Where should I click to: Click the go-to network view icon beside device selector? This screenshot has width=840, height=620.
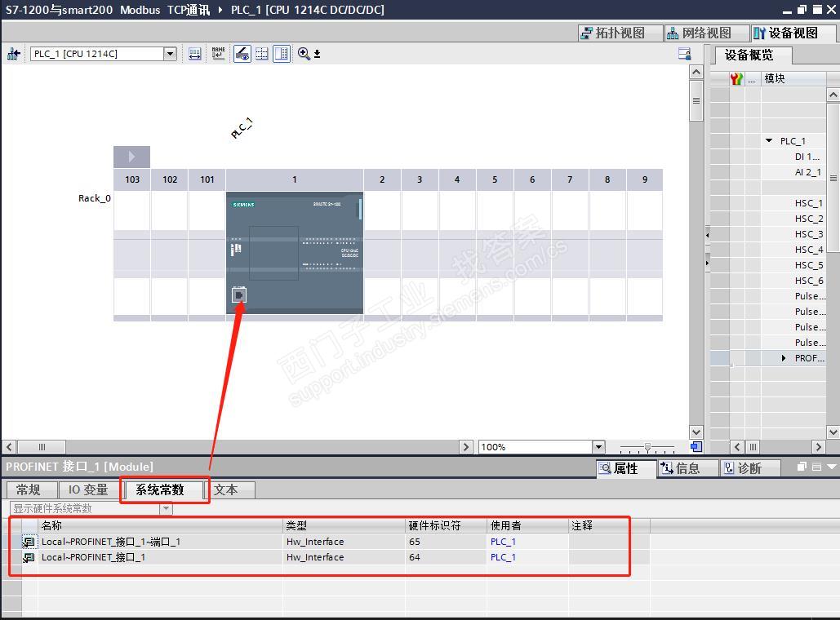pos(13,54)
